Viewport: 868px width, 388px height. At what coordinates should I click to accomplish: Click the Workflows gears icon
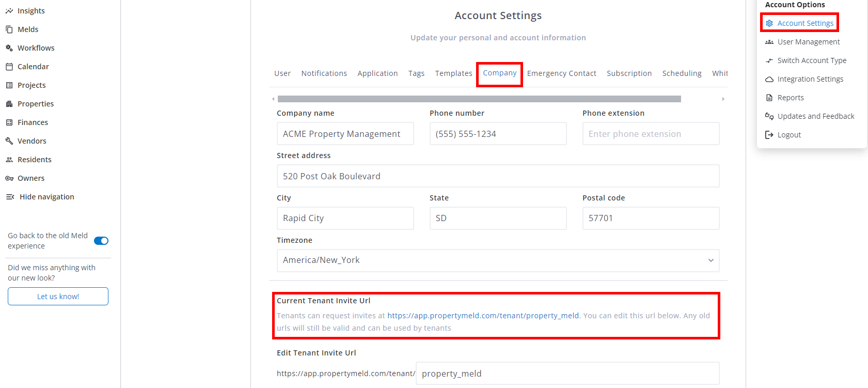click(x=9, y=48)
